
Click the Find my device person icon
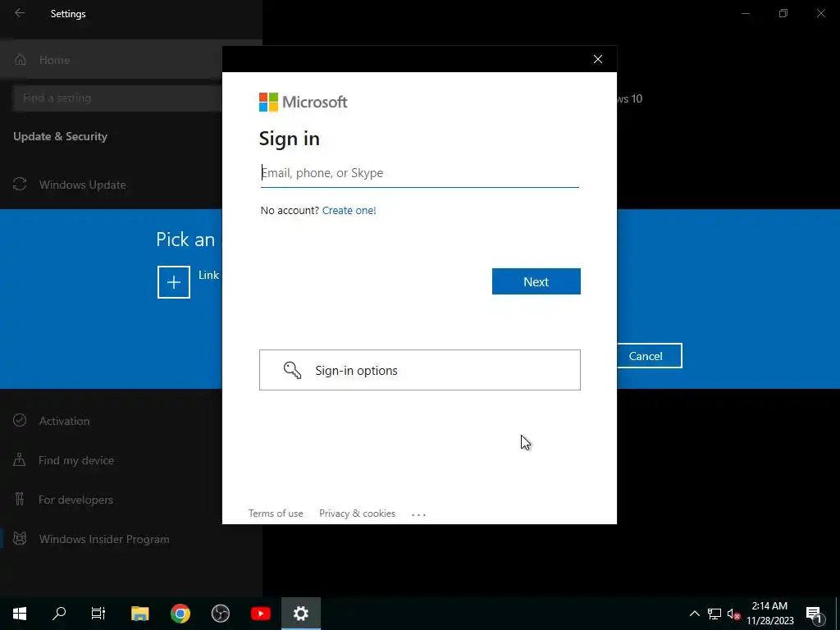20,459
